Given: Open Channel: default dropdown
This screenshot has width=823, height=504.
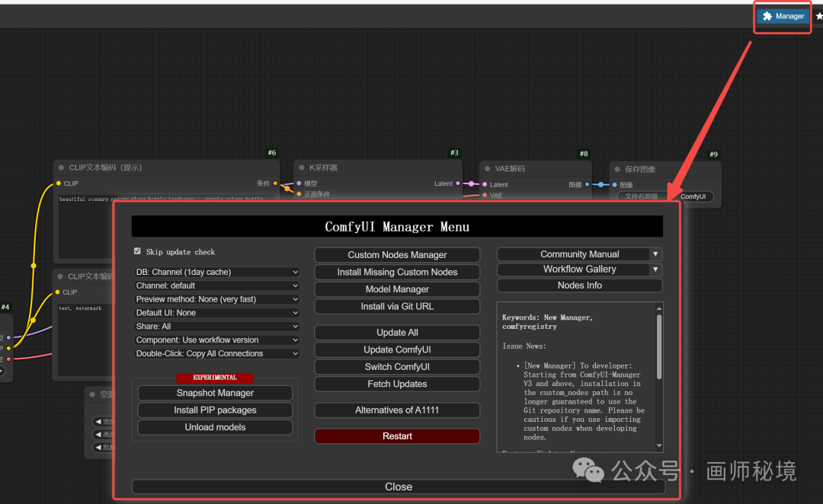Looking at the screenshot, I should (216, 285).
